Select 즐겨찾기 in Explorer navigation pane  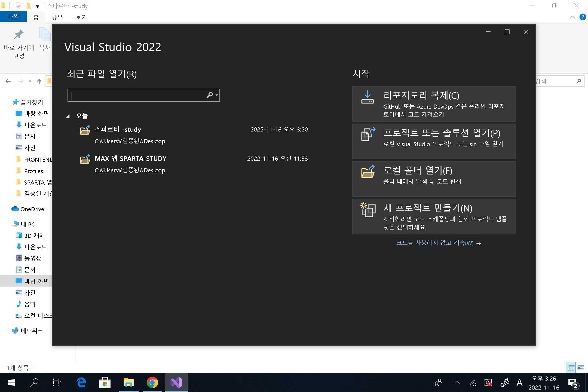tap(32, 102)
